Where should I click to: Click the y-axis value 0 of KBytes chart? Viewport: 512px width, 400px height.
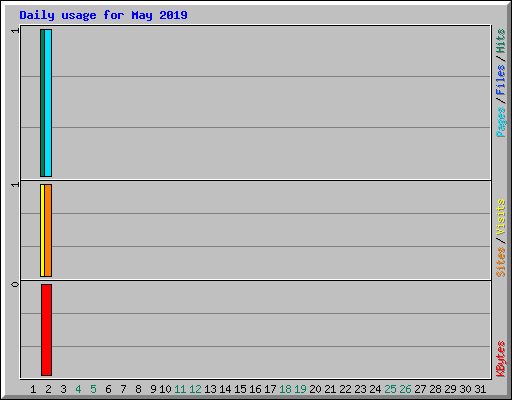click(x=15, y=285)
